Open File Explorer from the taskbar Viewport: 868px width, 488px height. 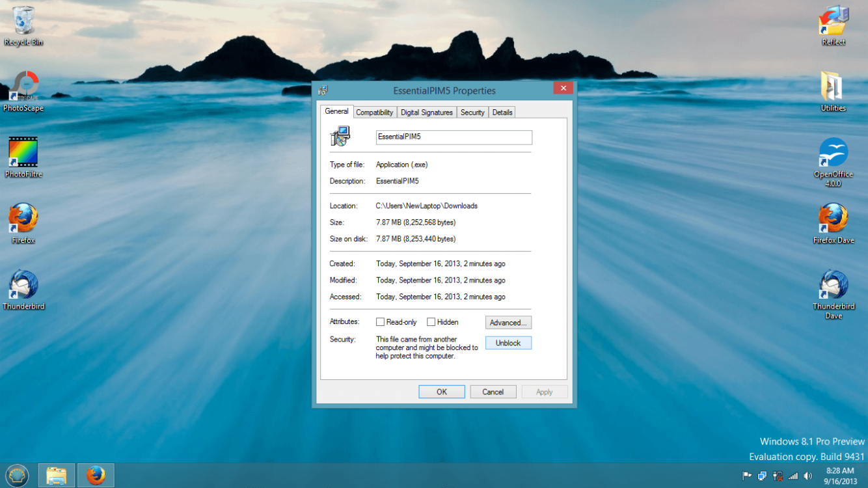tap(57, 476)
